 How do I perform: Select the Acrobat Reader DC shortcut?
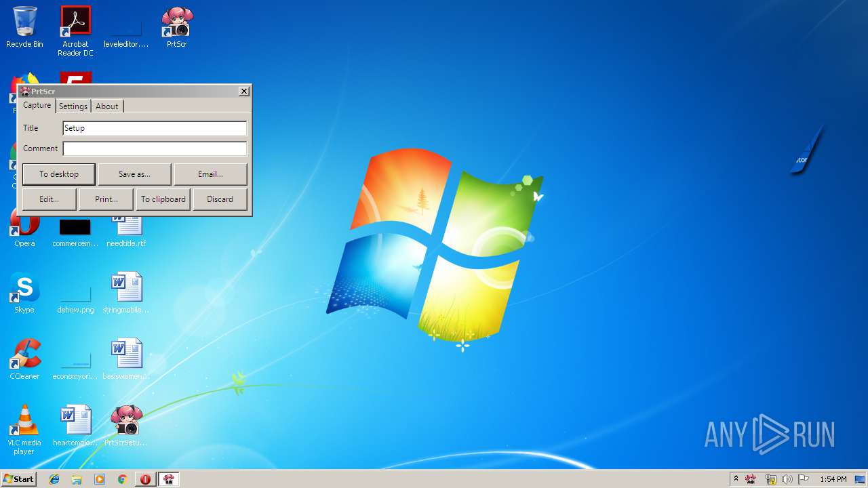(x=75, y=31)
